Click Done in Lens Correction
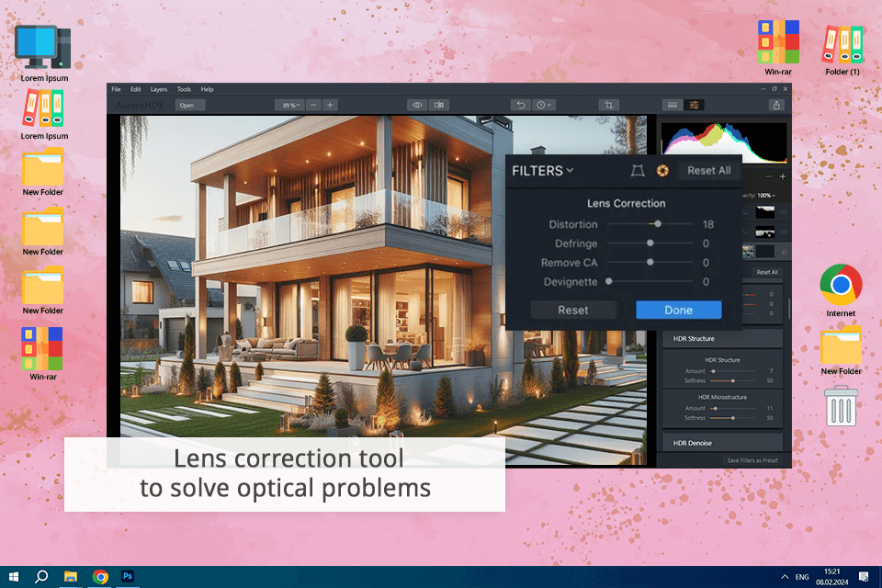The height and width of the screenshot is (588, 882). [678, 310]
